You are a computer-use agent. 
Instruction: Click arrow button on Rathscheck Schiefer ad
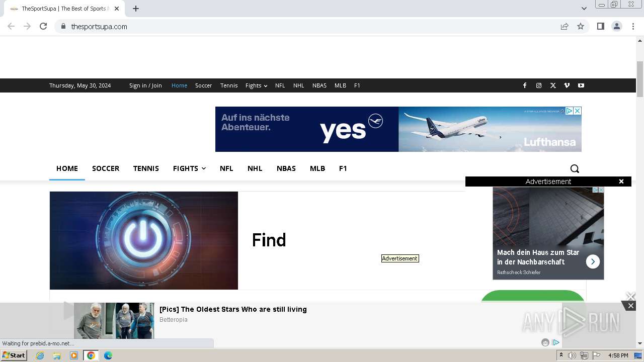pyautogui.click(x=593, y=261)
